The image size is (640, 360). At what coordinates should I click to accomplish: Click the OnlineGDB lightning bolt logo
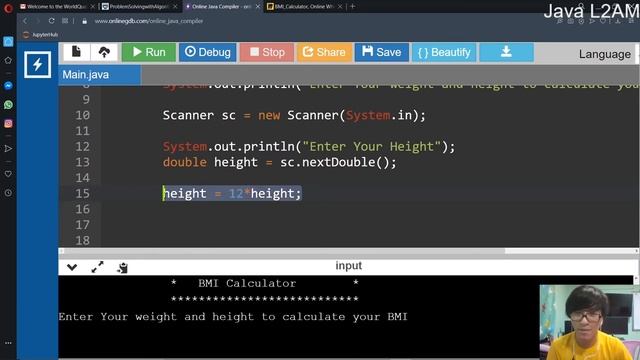tap(38, 64)
